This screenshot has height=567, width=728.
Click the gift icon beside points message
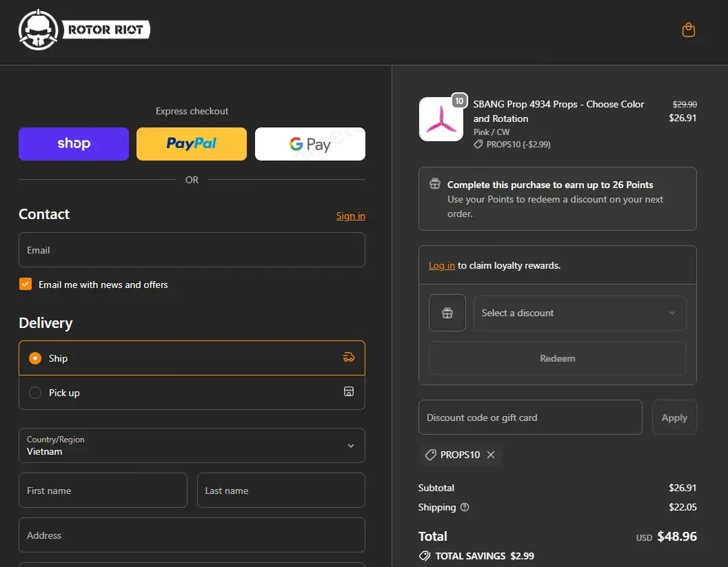(435, 184)
